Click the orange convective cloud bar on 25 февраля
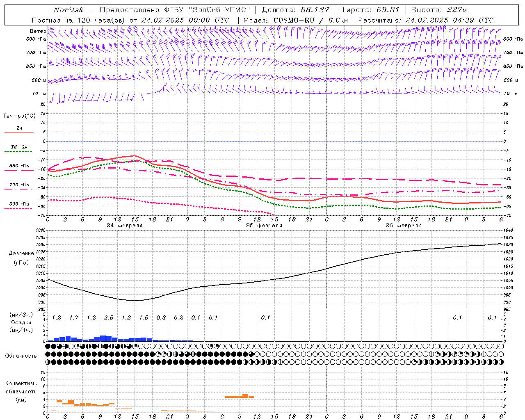The height and width of the screenshot is (420, 525). coord(240,396)
